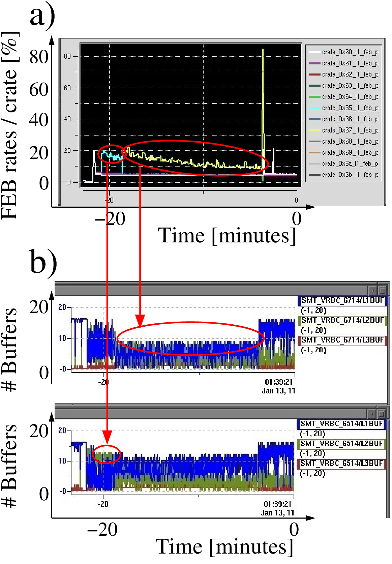Click the Jan 13, 11 date on the 6514 chart
Screen dimensions: 392x564
[278, 513]
